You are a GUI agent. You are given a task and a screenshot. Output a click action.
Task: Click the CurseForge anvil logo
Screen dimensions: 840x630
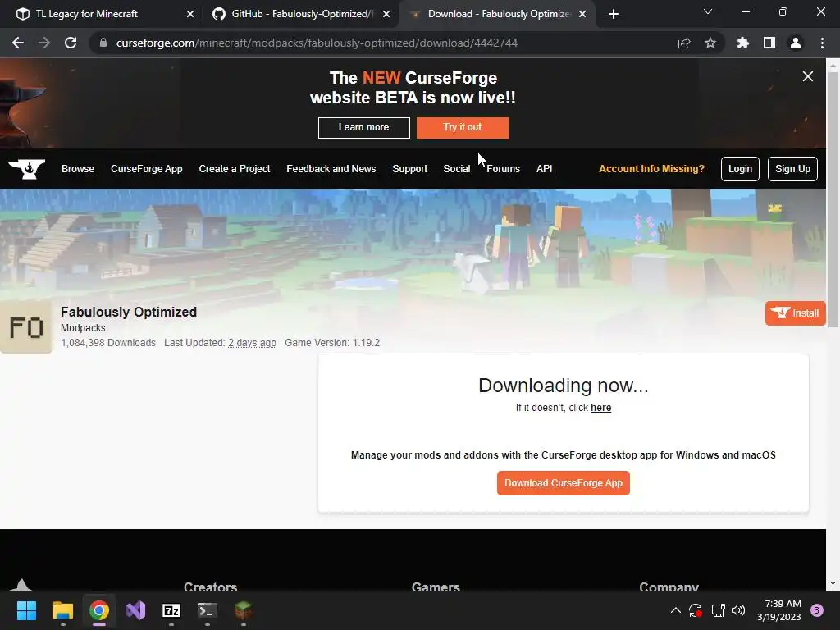tap(27, 169)
